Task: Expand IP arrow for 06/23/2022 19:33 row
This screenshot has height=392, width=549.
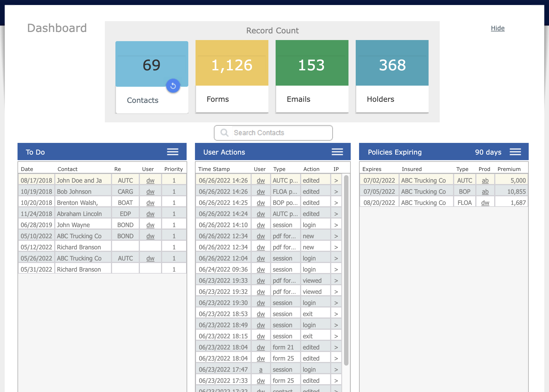Action: 336,281
